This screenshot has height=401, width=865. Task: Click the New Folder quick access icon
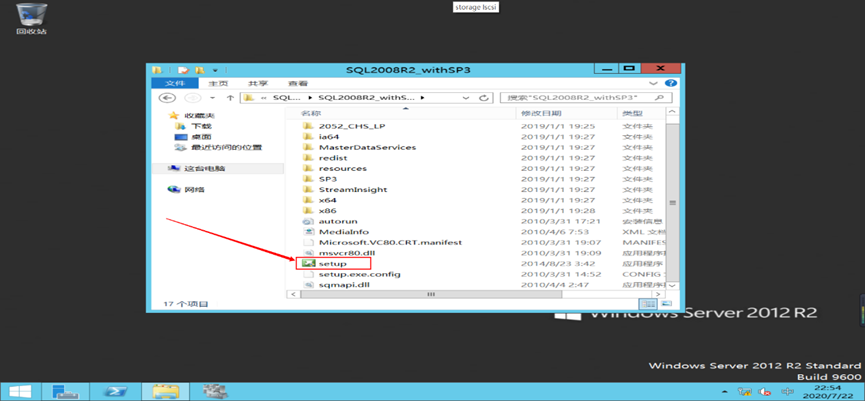(x=200, y=70)
